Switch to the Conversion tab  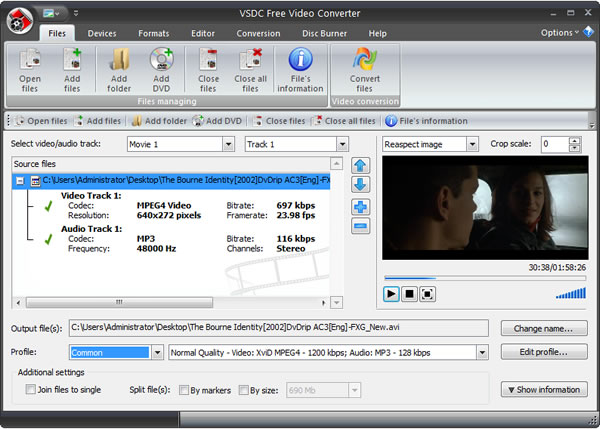pos(258,34)
